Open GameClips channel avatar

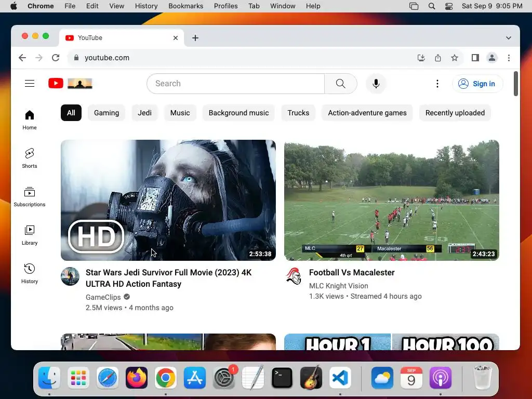[x=70, y=276]
